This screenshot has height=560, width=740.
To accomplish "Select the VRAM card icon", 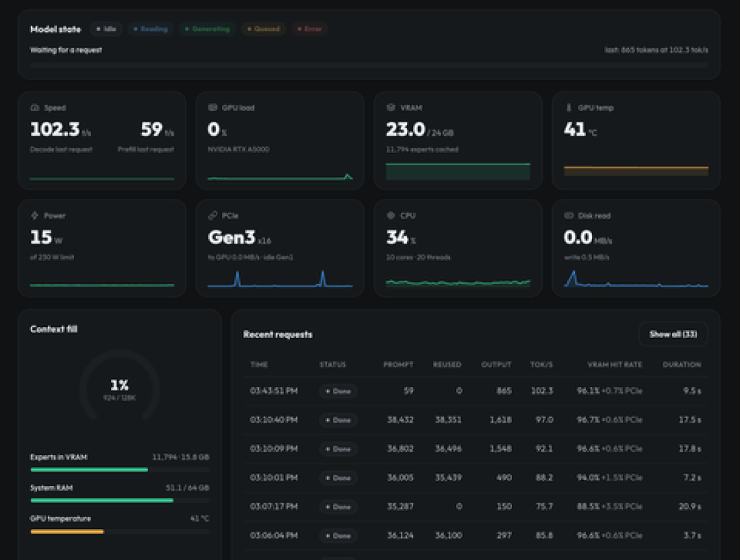I will coord(391,108).
